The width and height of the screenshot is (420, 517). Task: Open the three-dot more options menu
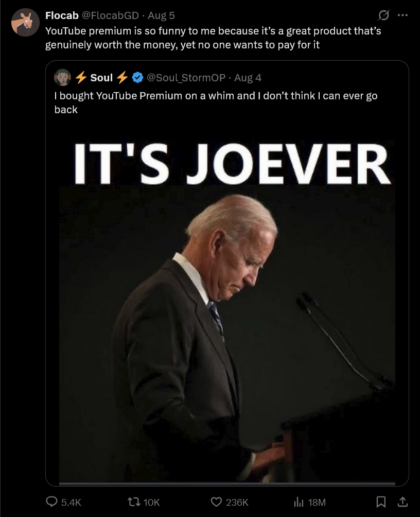coord(402,15)
